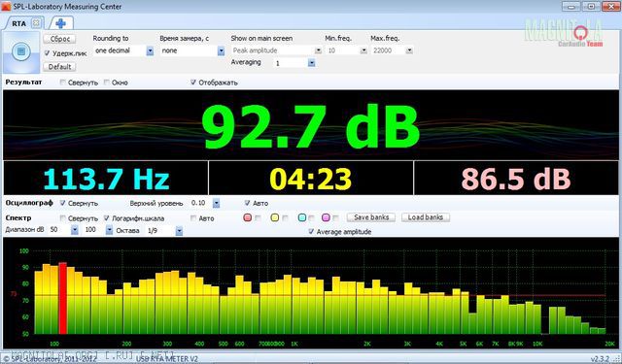
Task: Click the SPL-Laboratory app icon in title bar
Action: [6, 6]
